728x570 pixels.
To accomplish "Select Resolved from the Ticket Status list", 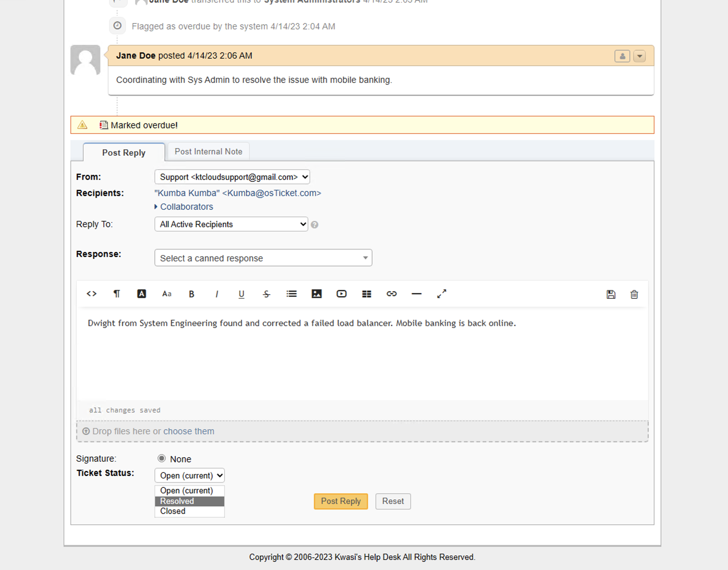I will tap(177, 501).
